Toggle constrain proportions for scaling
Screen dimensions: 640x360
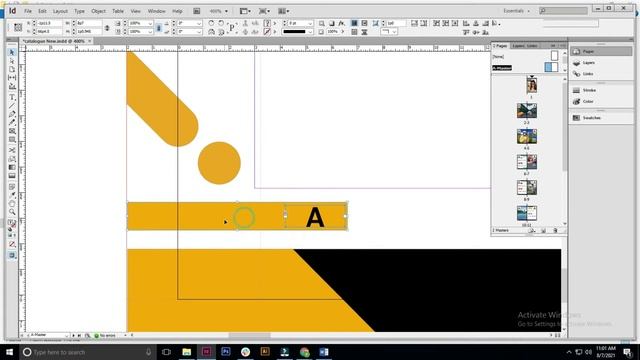(x=159, y=28)
